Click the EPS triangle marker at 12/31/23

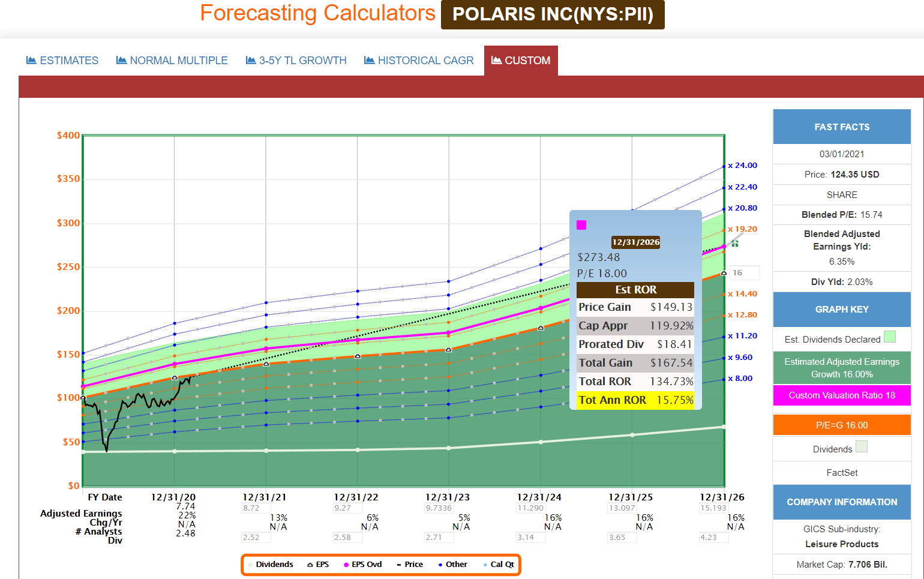pyautogui.click(x=448, y=350)
